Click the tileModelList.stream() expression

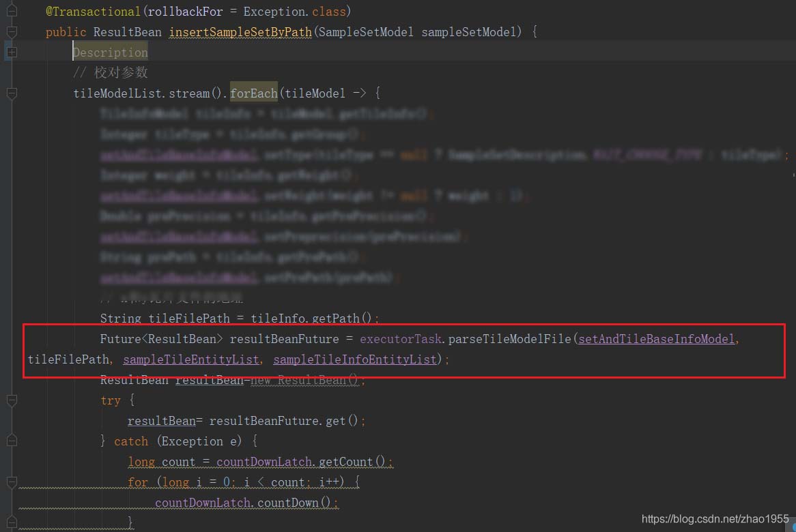(147, 93)
